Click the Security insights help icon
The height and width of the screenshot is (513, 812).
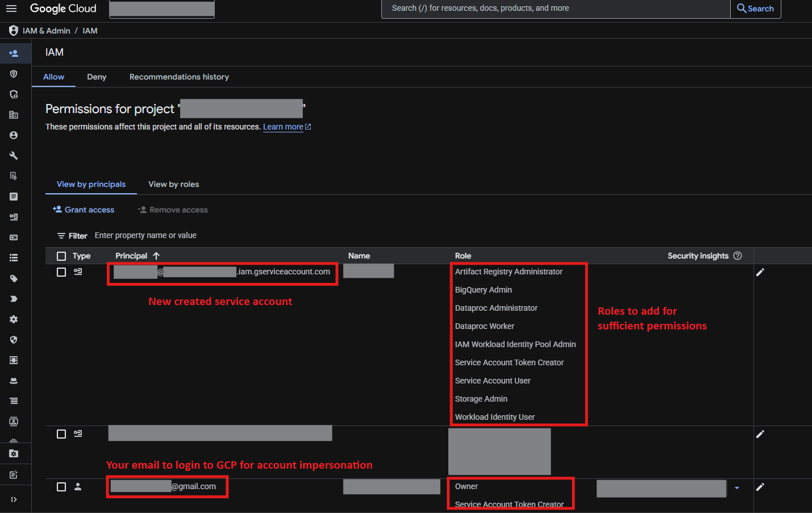738,256
